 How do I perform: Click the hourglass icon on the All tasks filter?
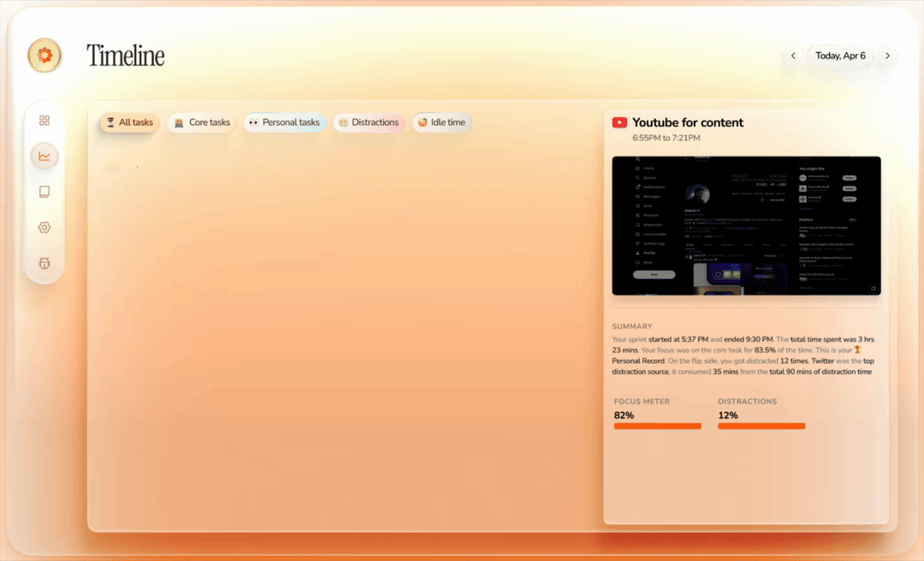coord(109,122)
